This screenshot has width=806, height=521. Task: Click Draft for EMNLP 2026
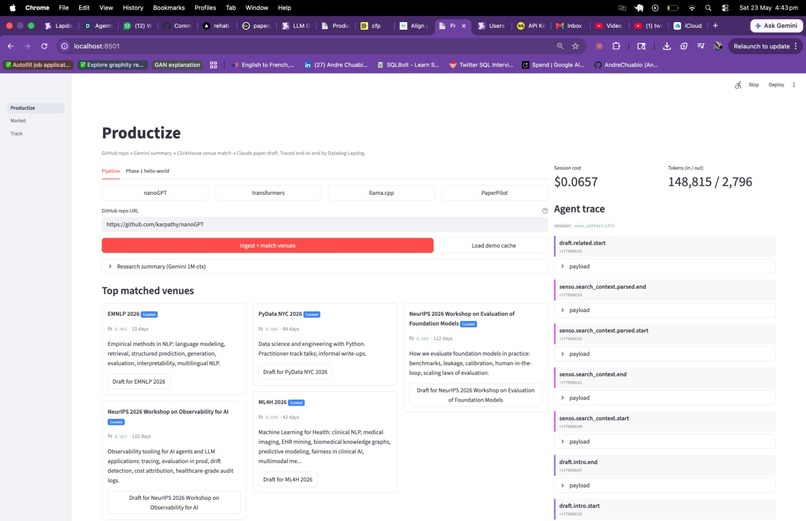[x=139, y=382]
